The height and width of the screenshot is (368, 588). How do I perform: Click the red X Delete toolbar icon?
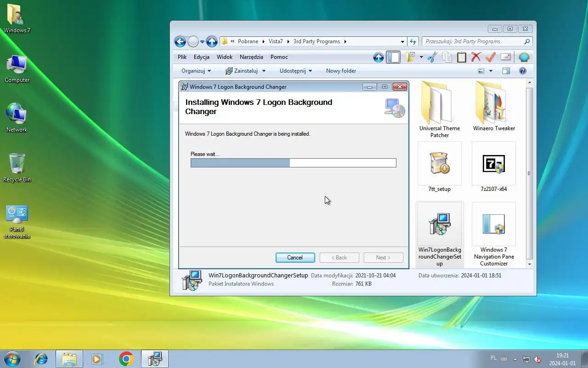(476, 57)
